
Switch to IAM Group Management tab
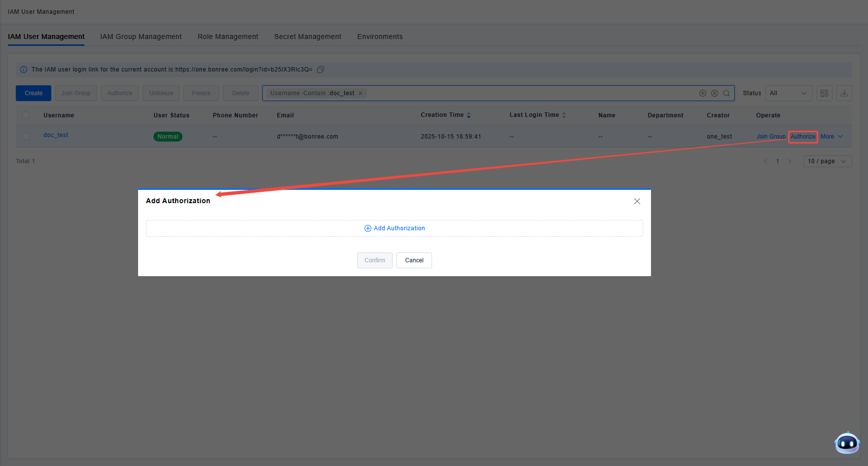[141, 36]
